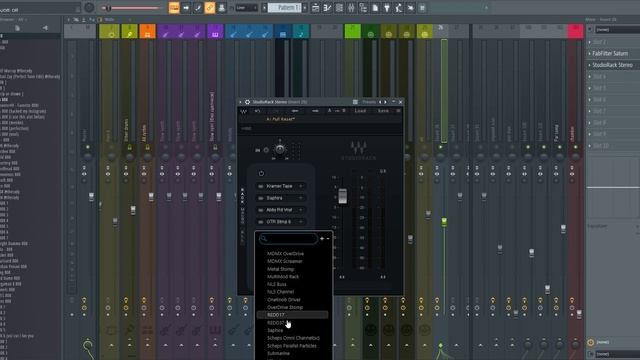Click the plus on Kramer Tape slot

pyautogui.click(x=301, y=186)
